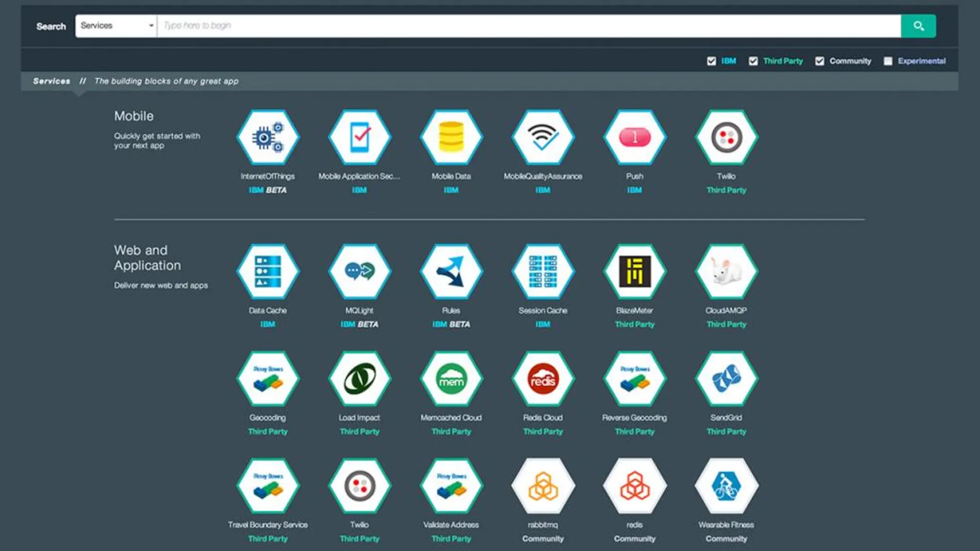Click the green search magnifier button

[918, 26]
